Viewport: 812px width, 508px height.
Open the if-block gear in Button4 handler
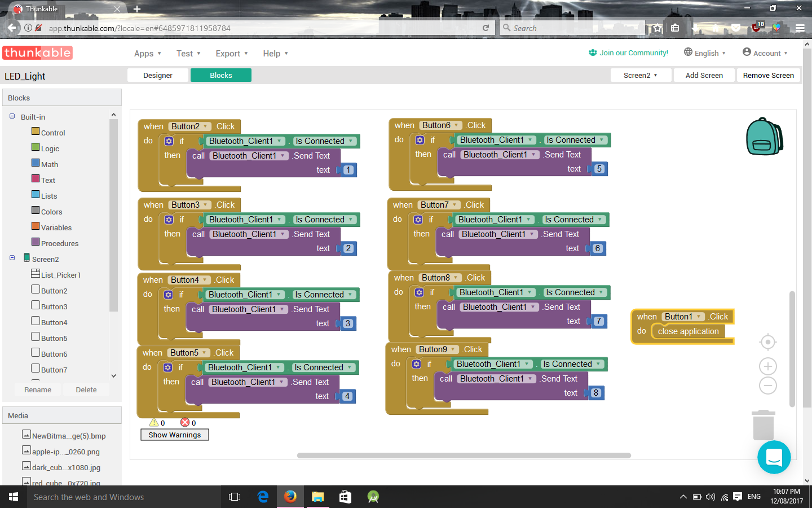tap(168, 295)
